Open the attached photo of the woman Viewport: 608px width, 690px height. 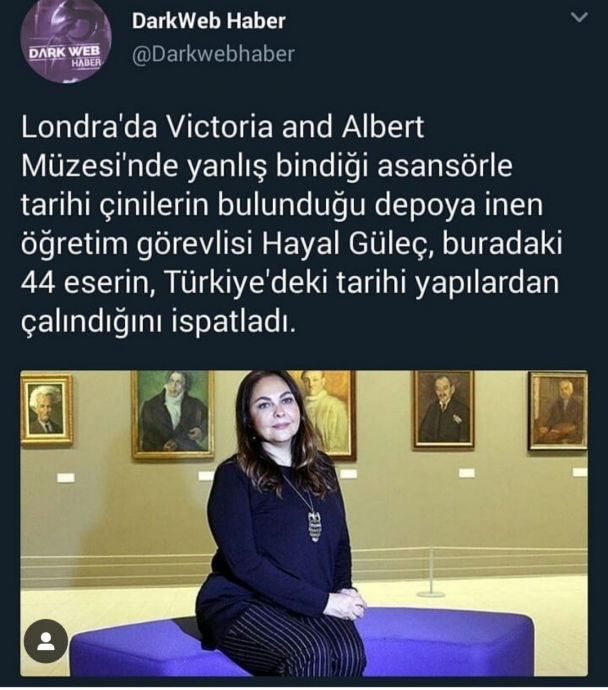point(304,523)
